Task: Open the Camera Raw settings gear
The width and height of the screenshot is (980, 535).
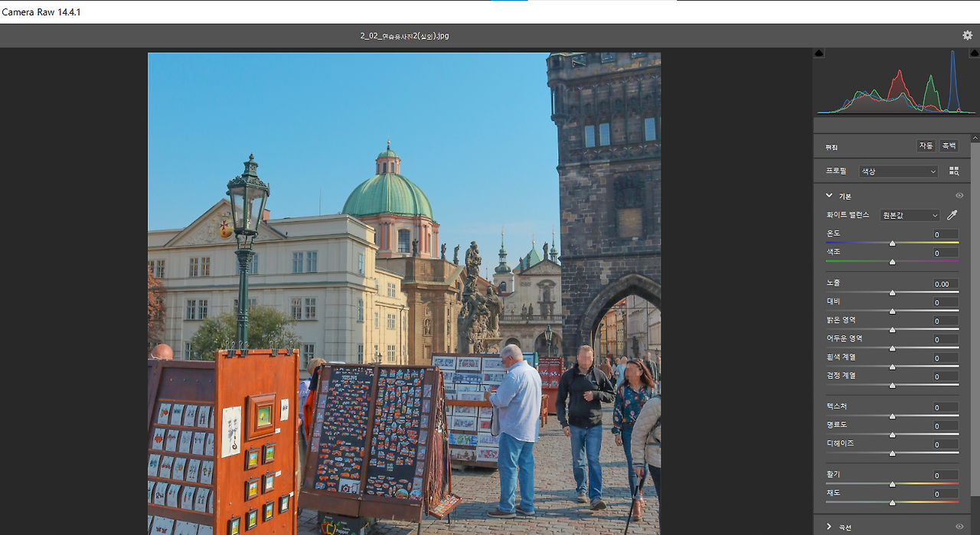Action: (968, 35)
